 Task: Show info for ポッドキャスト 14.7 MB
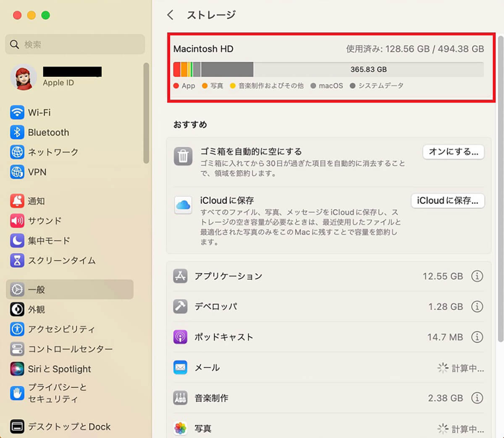pyautogui.click(x=477, y=337)
